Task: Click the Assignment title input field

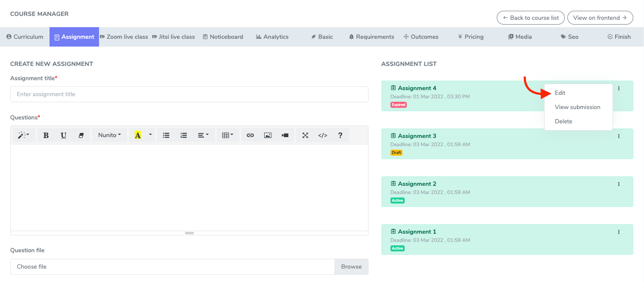Action: coord(189,94)
